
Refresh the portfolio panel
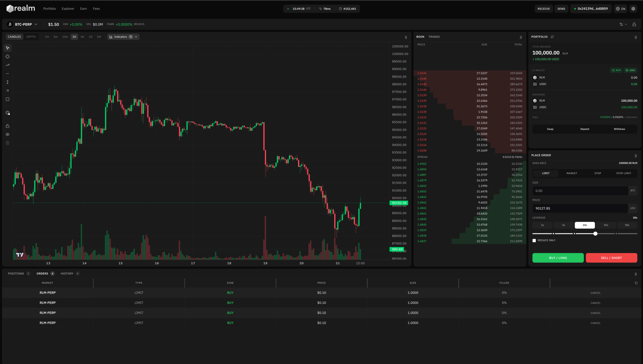point(552,37)
